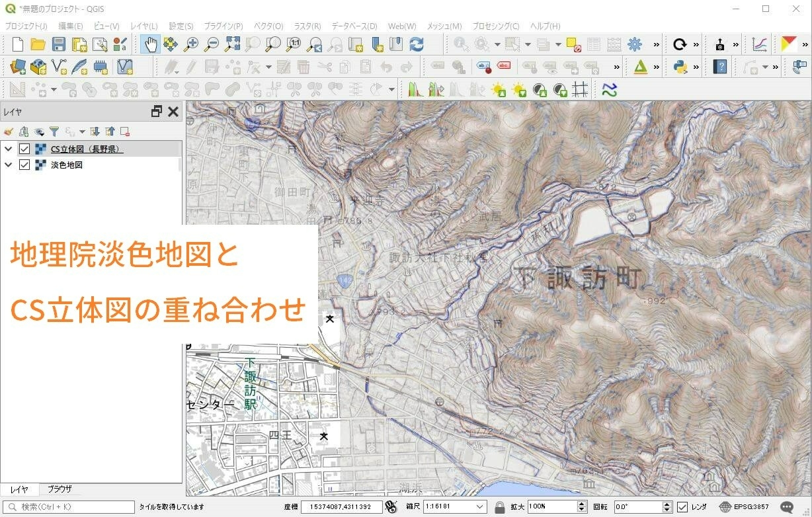
Task: Switch to the ブラウザ tab
Action: (x=60, y=489)
